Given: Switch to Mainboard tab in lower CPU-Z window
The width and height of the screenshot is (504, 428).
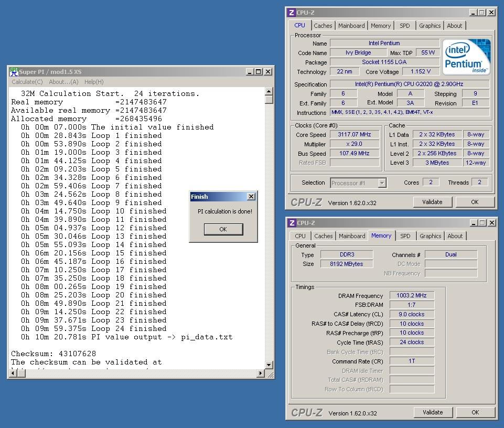Looking at the screenshot, I should (x=352, y=236).
